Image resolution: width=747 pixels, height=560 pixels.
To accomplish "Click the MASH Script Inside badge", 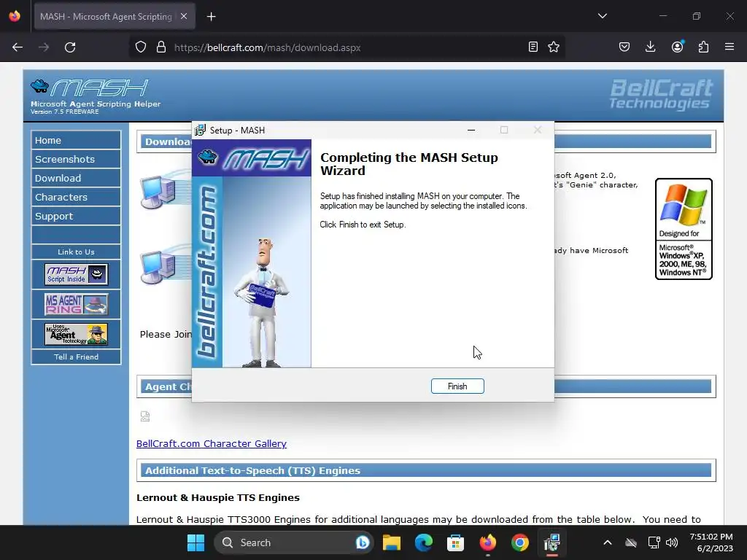I will click(76, 274).
